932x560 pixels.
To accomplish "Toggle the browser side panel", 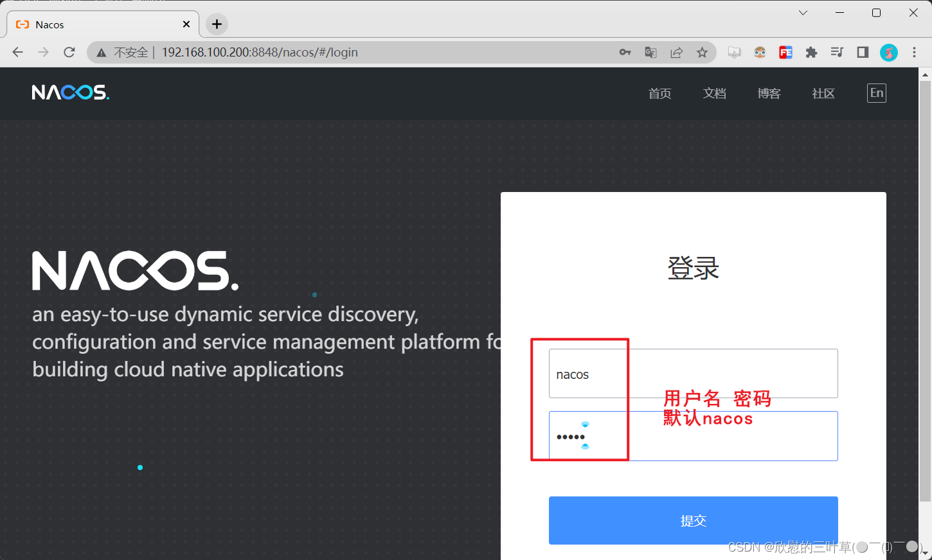I will pyautogui.click(x=863, y=52).
